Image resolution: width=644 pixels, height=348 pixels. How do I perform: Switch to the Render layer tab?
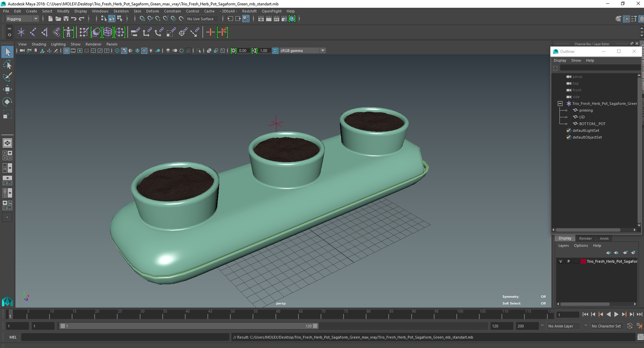(x=585, y=238)
